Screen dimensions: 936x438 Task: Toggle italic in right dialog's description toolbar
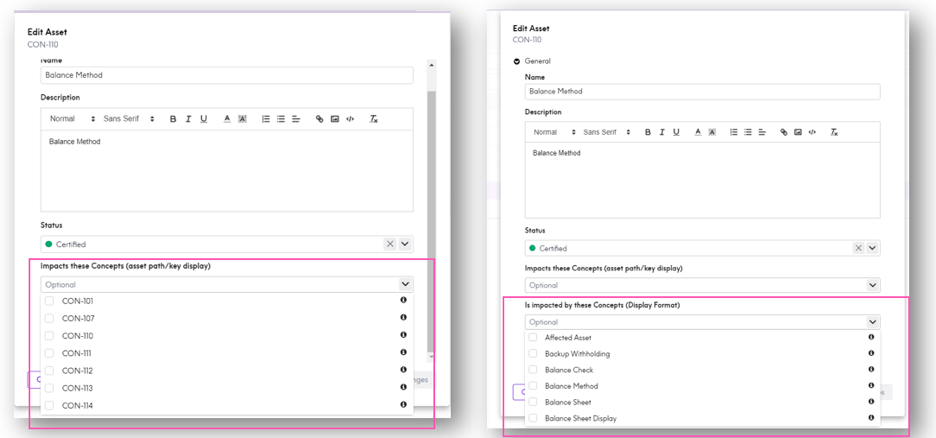pos(662,132)
